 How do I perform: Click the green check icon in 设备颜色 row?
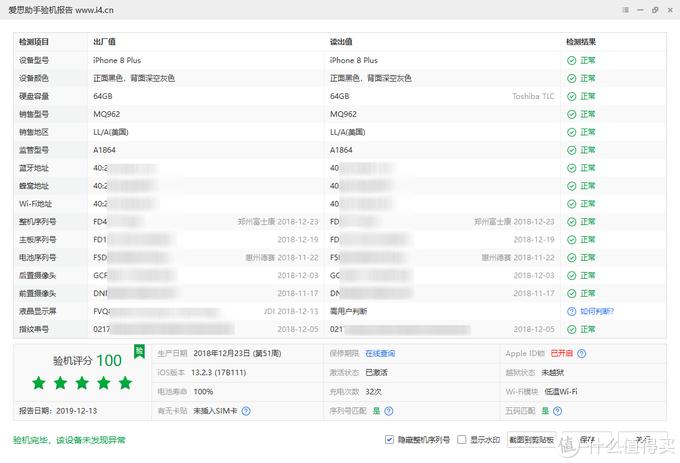tap(572, 78)
